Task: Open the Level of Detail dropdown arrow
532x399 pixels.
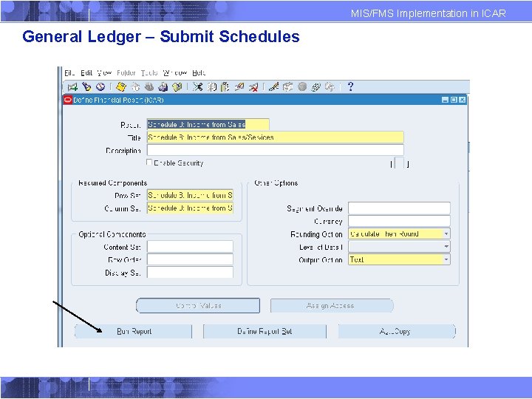Action: [446, 247]
